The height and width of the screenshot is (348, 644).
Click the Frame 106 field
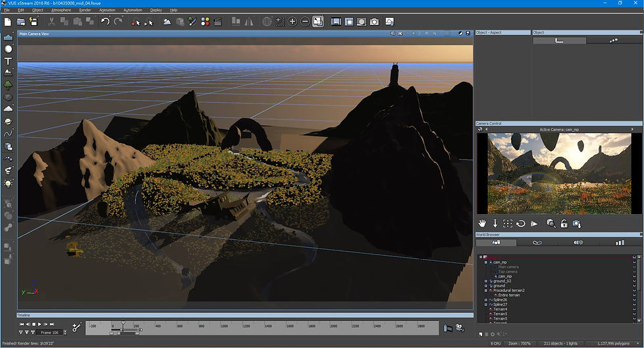(x=51, y=332)
